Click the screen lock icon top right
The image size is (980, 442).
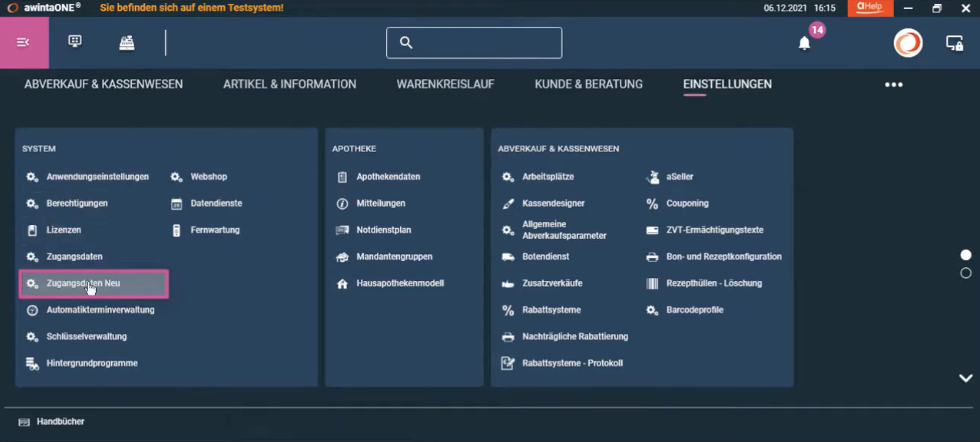954,43
